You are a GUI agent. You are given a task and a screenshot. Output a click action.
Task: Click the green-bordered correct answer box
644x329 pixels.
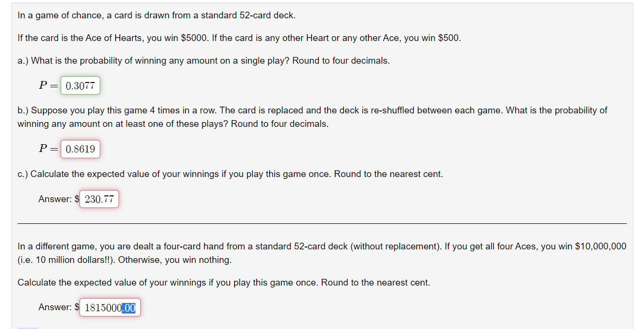[x=80, y=85]
